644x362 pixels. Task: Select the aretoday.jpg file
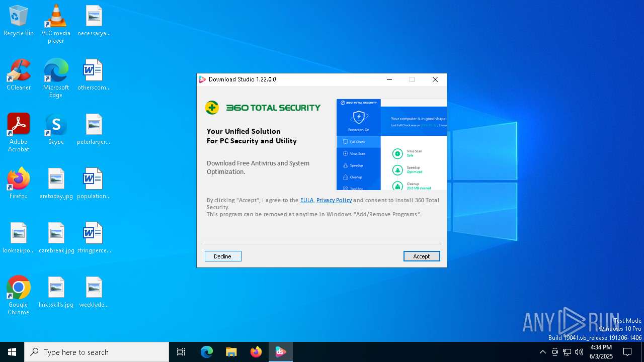tap(56, 184)
